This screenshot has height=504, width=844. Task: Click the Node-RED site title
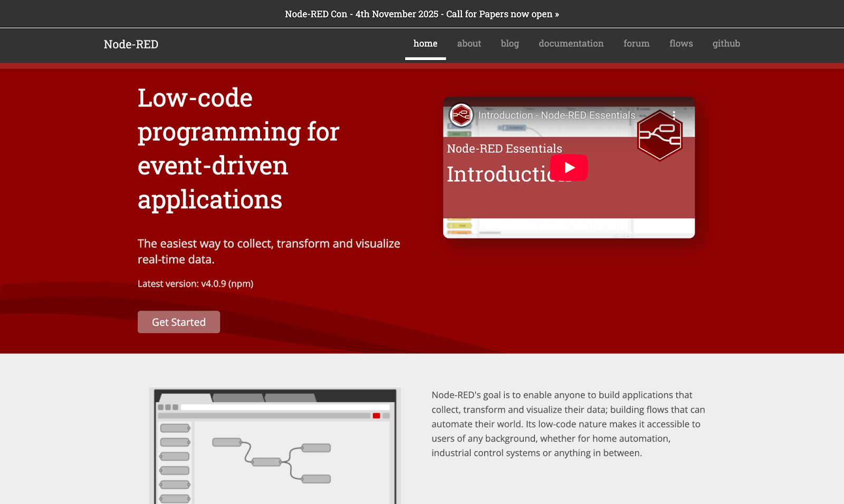131,44
